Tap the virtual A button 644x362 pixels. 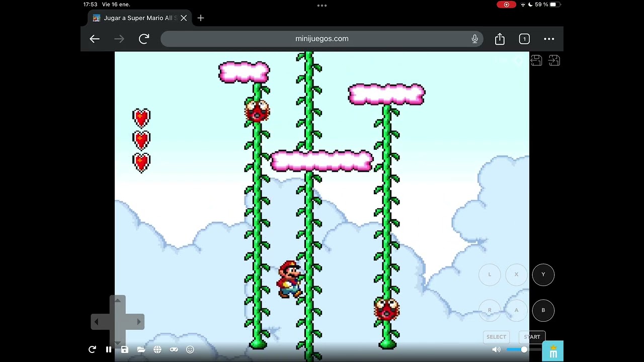coord(516,310)
